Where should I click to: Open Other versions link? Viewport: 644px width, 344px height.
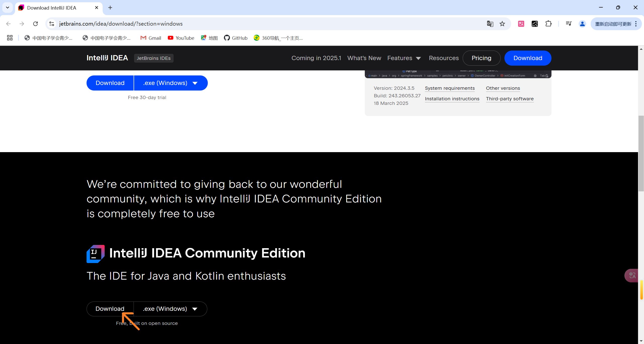point(503,88)
